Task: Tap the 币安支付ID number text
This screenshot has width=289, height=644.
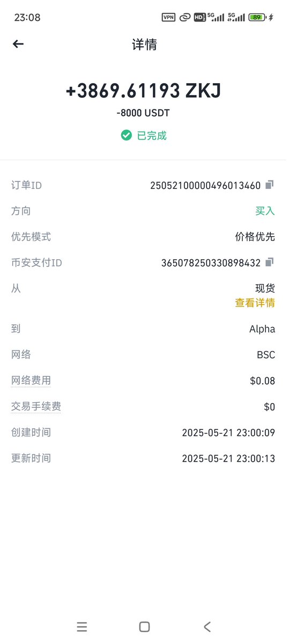Action: click(x=211, y=263)
